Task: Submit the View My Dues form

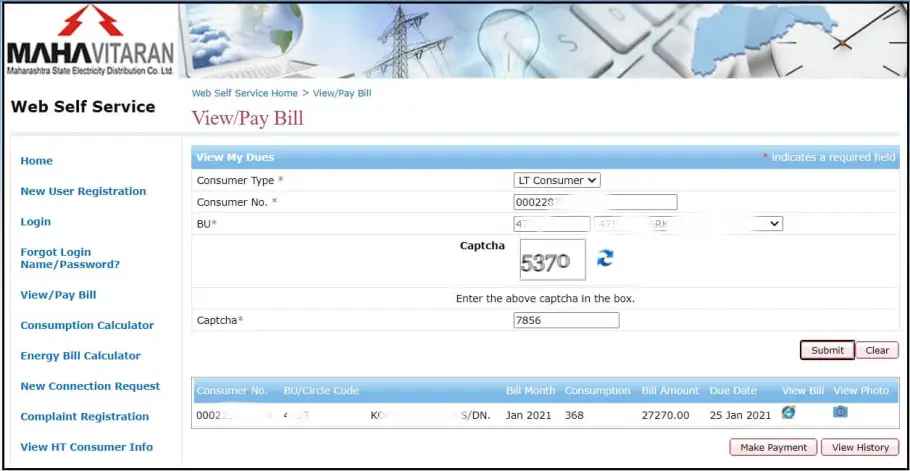Action: coord(827,350)
